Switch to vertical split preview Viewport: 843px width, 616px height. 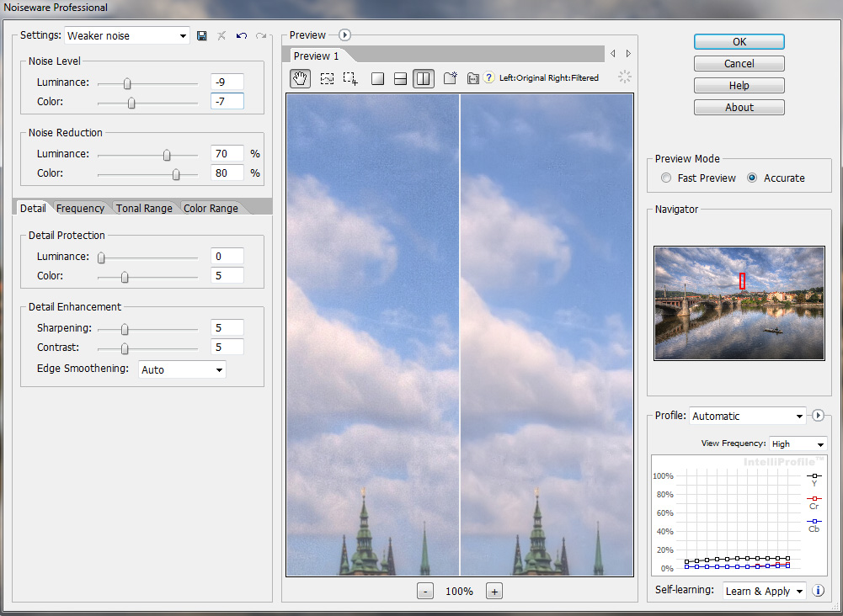(x=424, y=78)
